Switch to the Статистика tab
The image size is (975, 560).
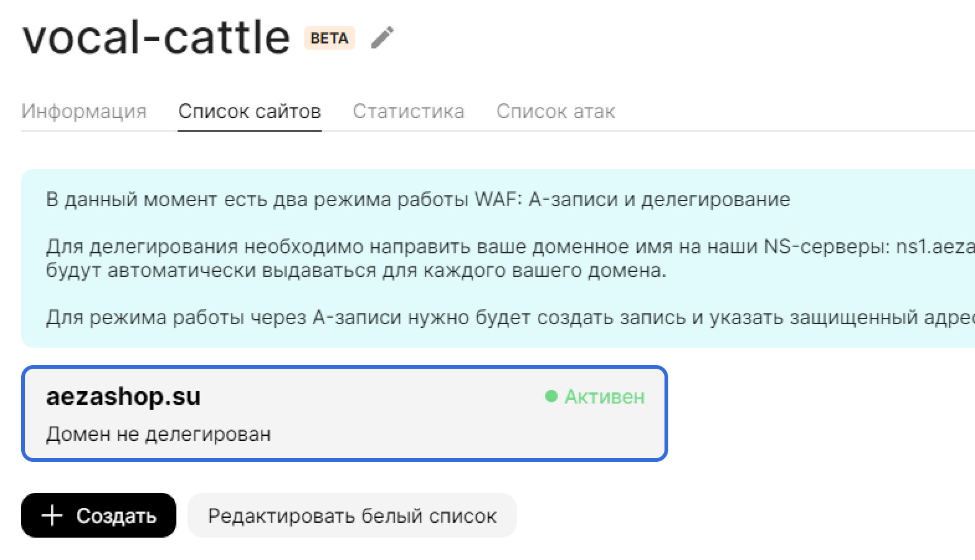[x=408, y=111]
